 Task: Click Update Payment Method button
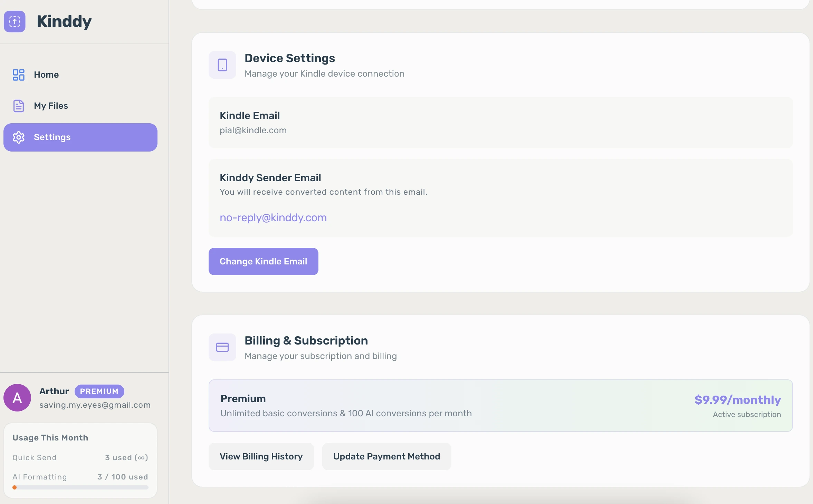[x=386, y=456]
